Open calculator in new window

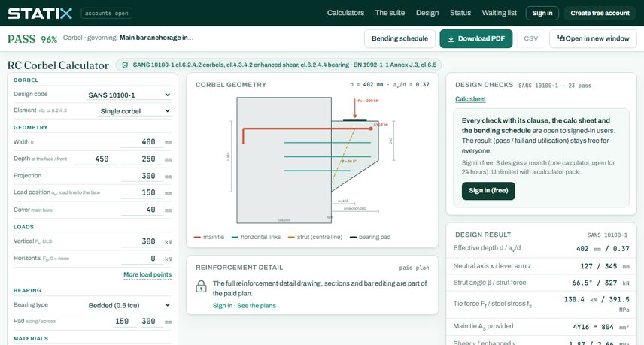593,38
